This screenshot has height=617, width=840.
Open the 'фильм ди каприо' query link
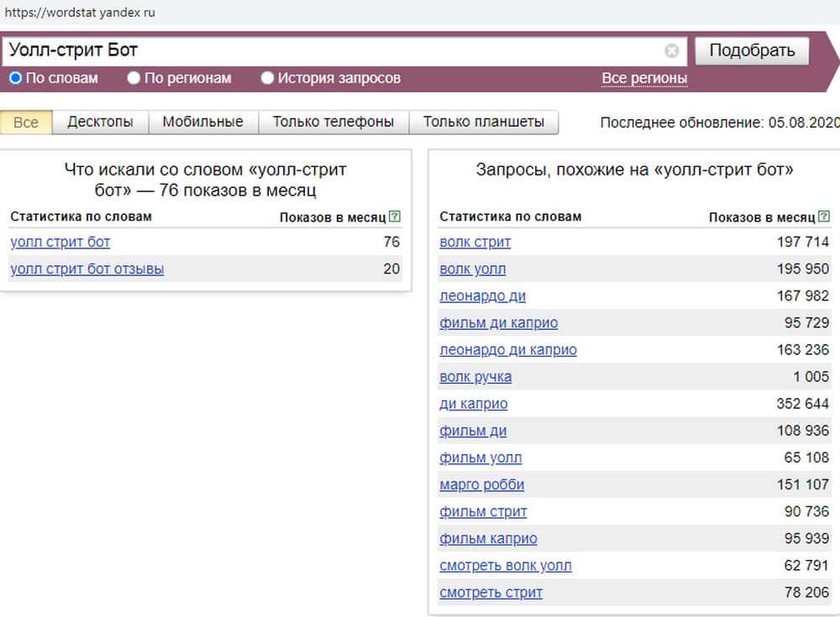pyautogui.click(x=499, y=323)
